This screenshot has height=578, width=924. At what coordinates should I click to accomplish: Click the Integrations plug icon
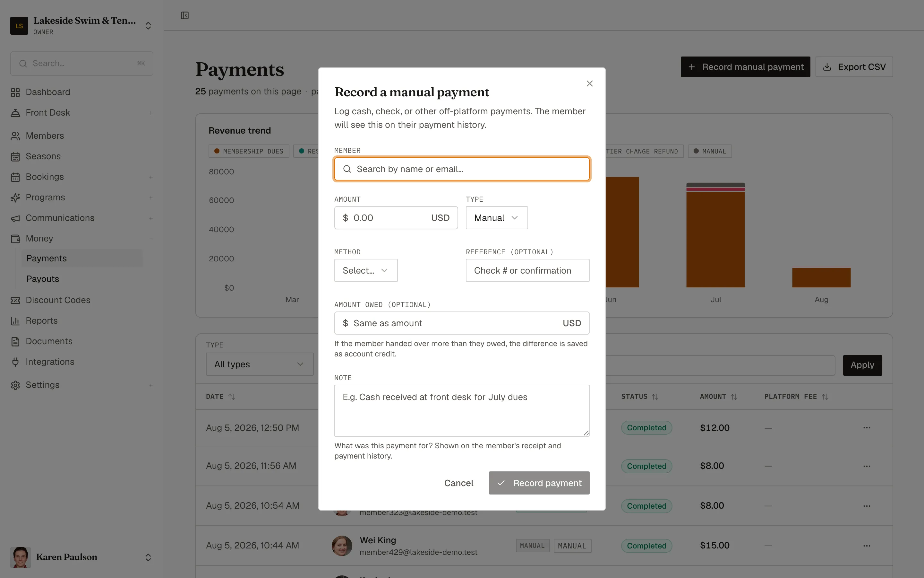[x=15, y=362]
